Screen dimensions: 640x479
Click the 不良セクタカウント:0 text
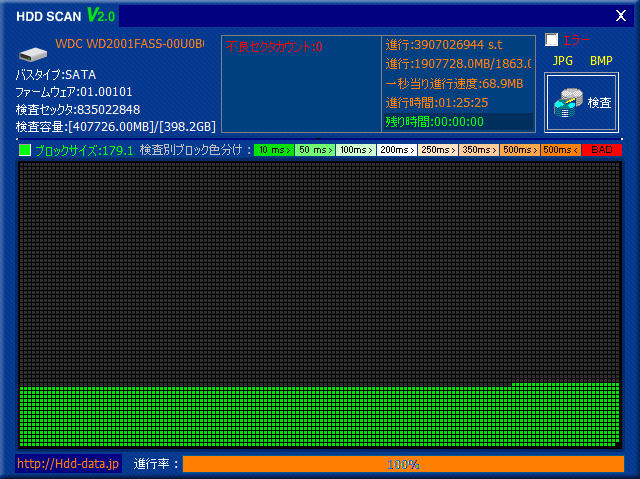coord(274,47)
